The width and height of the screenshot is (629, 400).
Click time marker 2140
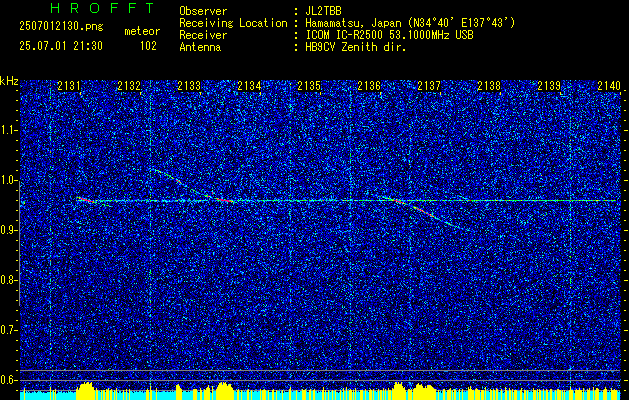[609, 86]
